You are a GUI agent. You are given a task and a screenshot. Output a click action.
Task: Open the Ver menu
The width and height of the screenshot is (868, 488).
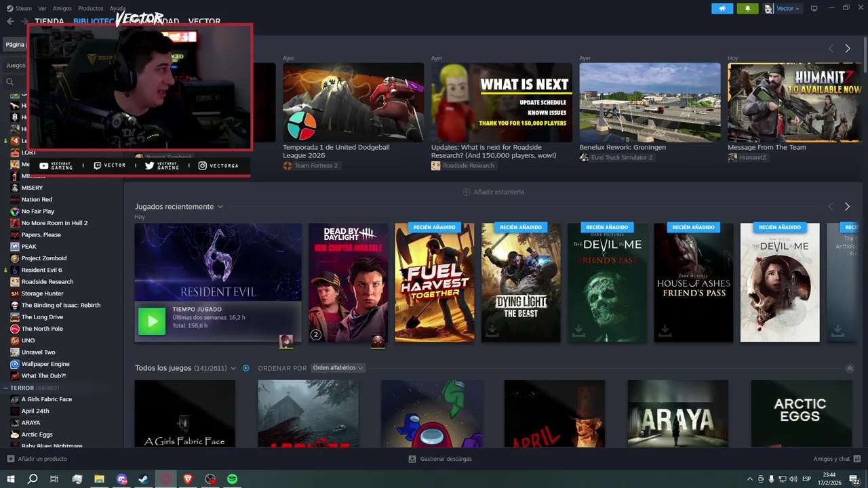(x=43, y=8)
